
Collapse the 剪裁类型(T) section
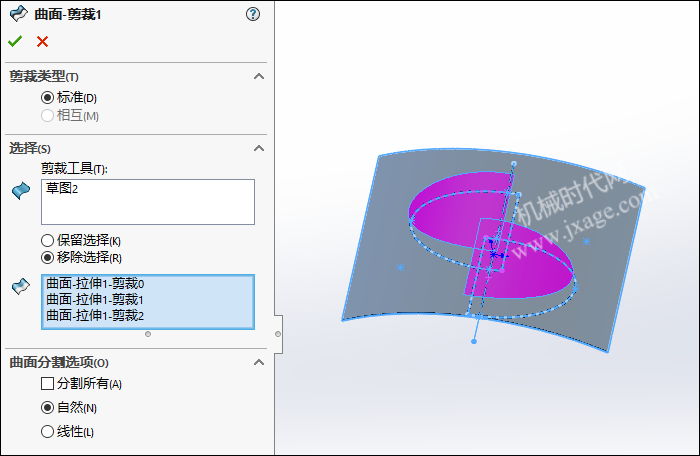[259, 76]
